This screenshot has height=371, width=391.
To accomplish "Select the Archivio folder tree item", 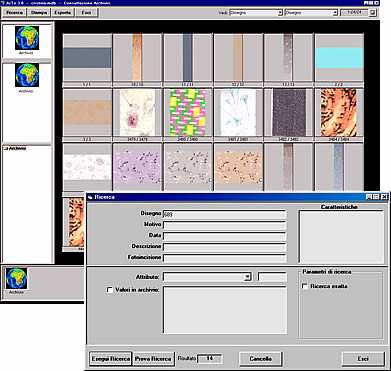I will pyautogui.click(x=15, y=148).
